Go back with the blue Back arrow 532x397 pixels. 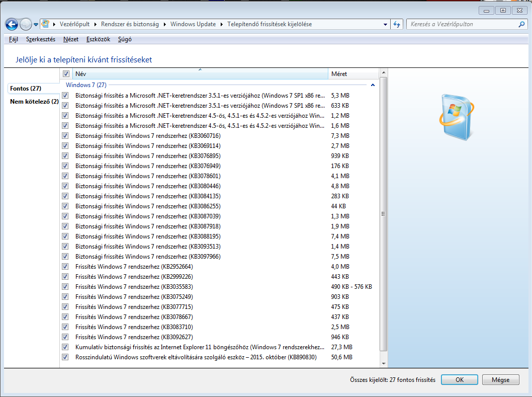(12, 24)
